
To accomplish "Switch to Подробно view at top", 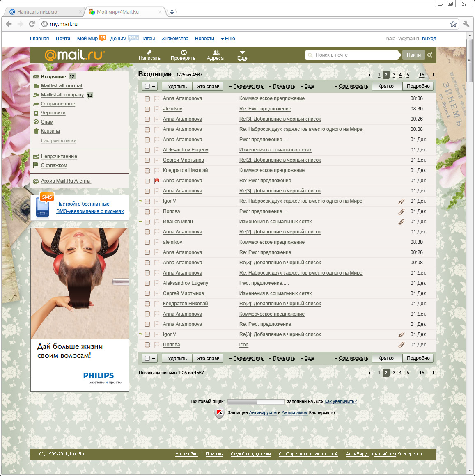I will [418, 86].
